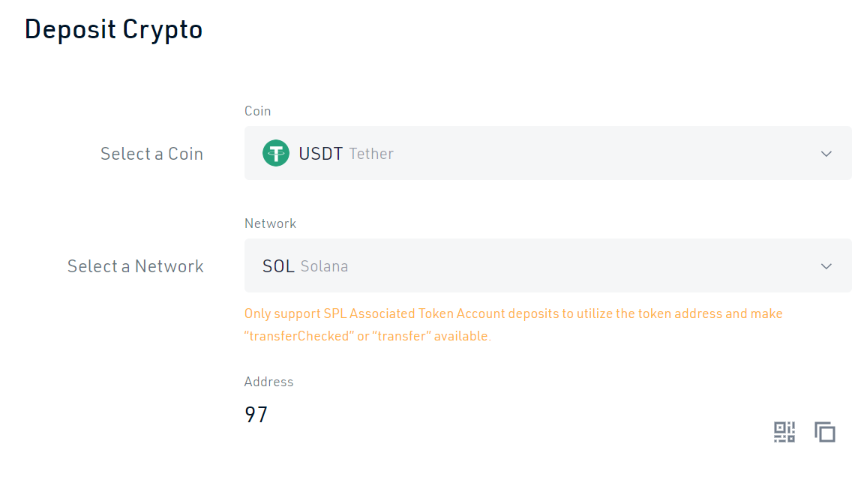Click the "SOL" ticker text

click(x=278, y=266)
